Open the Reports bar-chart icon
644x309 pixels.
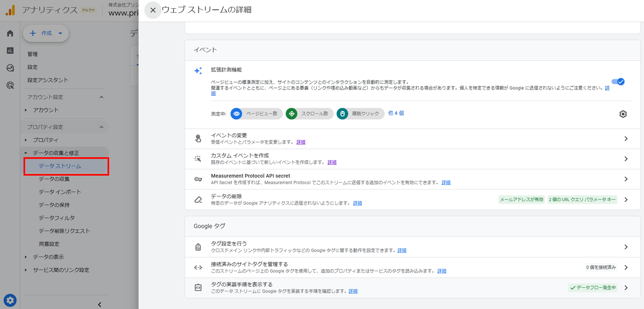click(10, 51)
